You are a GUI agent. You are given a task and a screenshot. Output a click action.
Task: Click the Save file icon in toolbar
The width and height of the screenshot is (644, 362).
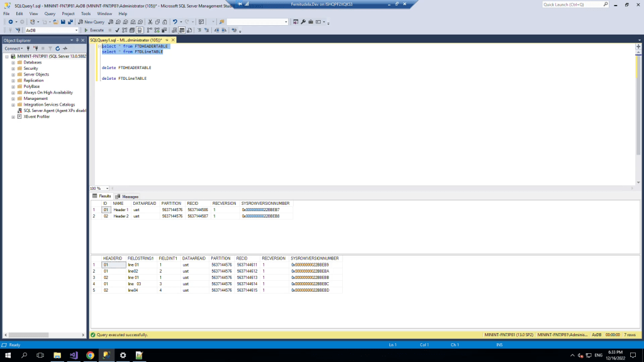(x=63, y=21)
